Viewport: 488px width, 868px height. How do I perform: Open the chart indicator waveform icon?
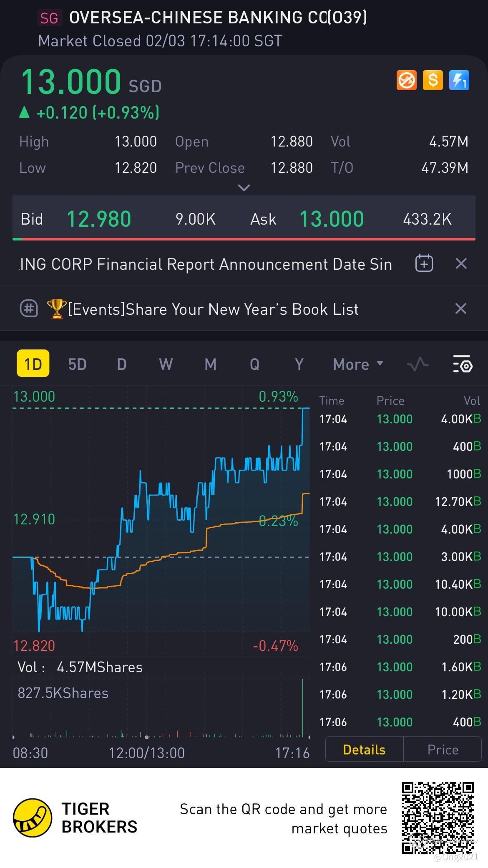pyautogui.click(x=418, y=364)
